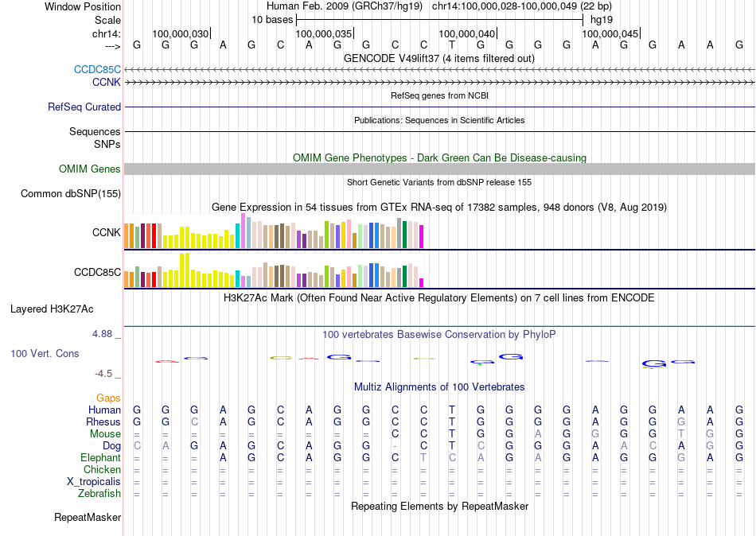The width and height of the screenshot is (756, 536).
Task: Click the Elephant alignment row label
Action: click(x=101, y=458)
